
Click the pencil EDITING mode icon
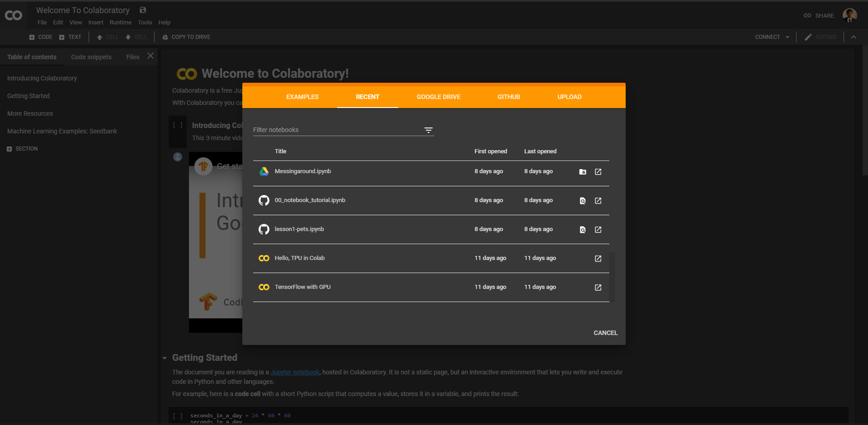click(x=808, y=37)
